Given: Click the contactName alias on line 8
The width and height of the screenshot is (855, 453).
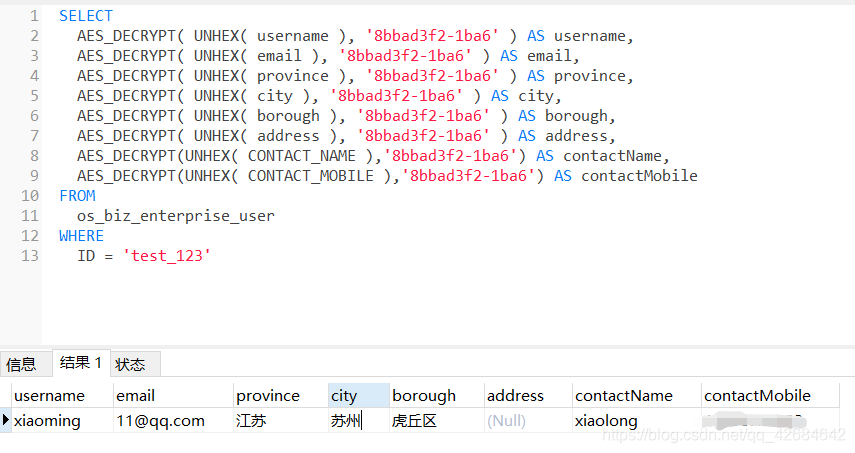Looking at the screenshot, I should [x=612, y=156].
